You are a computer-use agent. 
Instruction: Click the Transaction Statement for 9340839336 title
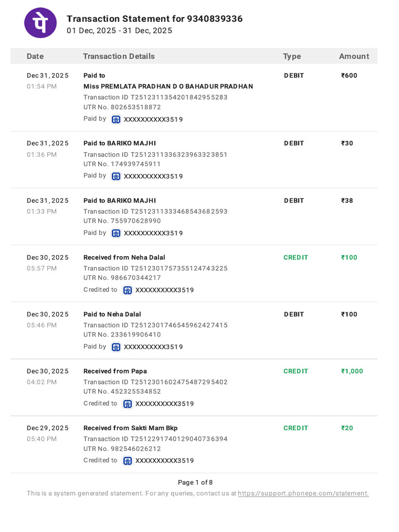pyautogui.click(x=154, y=19)
